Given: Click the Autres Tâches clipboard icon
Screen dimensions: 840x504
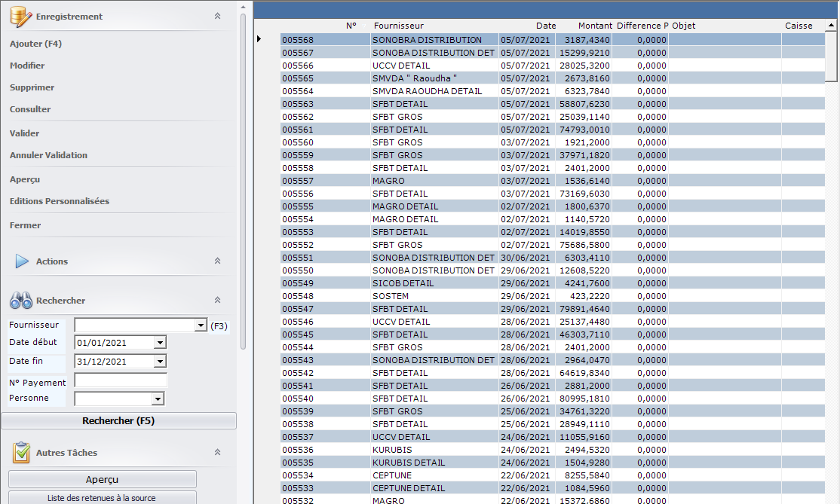Looking at the screenshot, I should tap(21, 453).
